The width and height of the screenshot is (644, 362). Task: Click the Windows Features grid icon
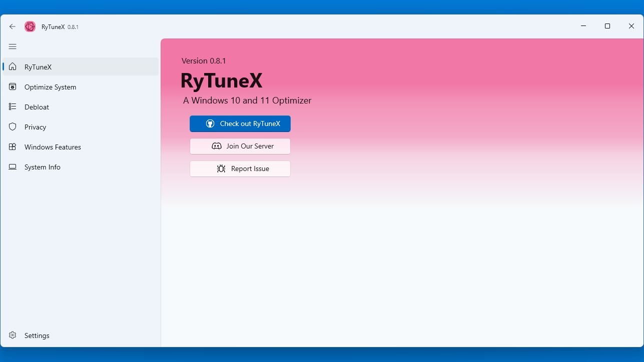(13, 146)
